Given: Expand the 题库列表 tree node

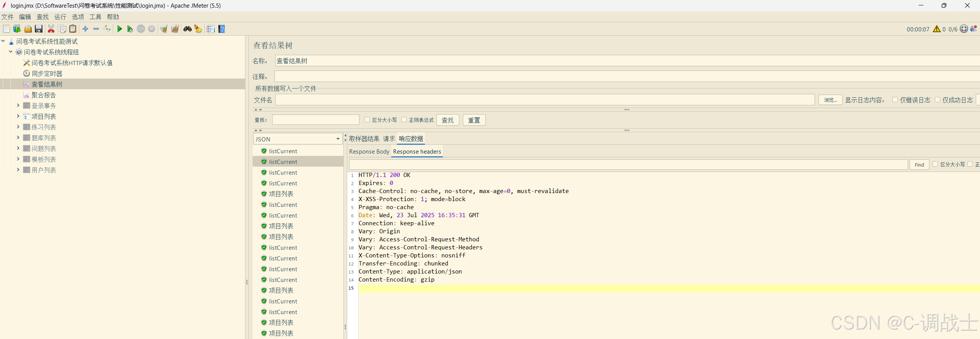Looking at the screenshot, I should [x=18, y=138].
